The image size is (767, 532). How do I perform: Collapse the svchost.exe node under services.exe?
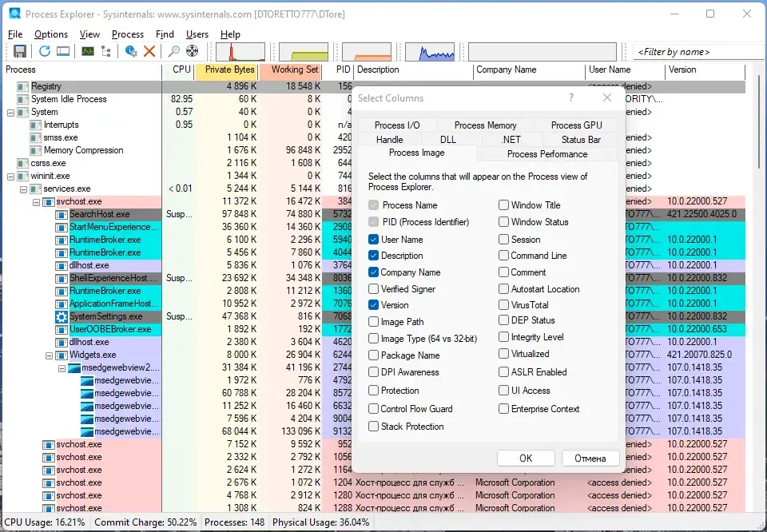[36, 201]
